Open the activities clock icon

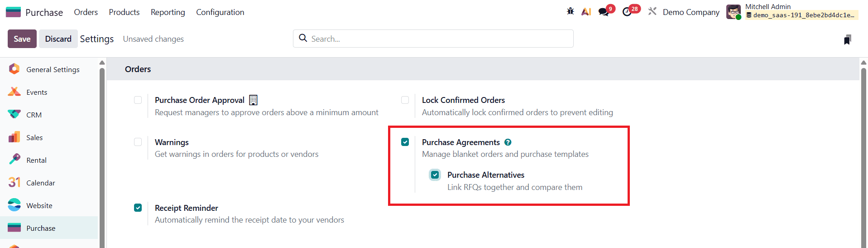[x=627, y=12]
